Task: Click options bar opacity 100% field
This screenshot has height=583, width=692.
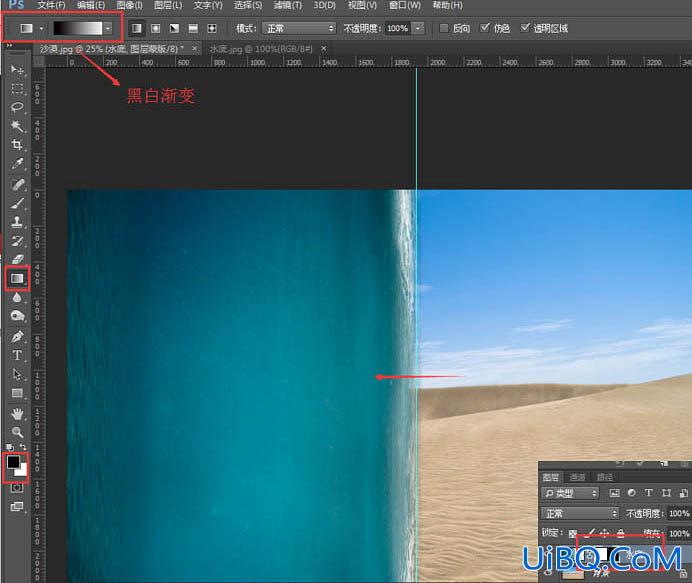Action: [398, 28]
